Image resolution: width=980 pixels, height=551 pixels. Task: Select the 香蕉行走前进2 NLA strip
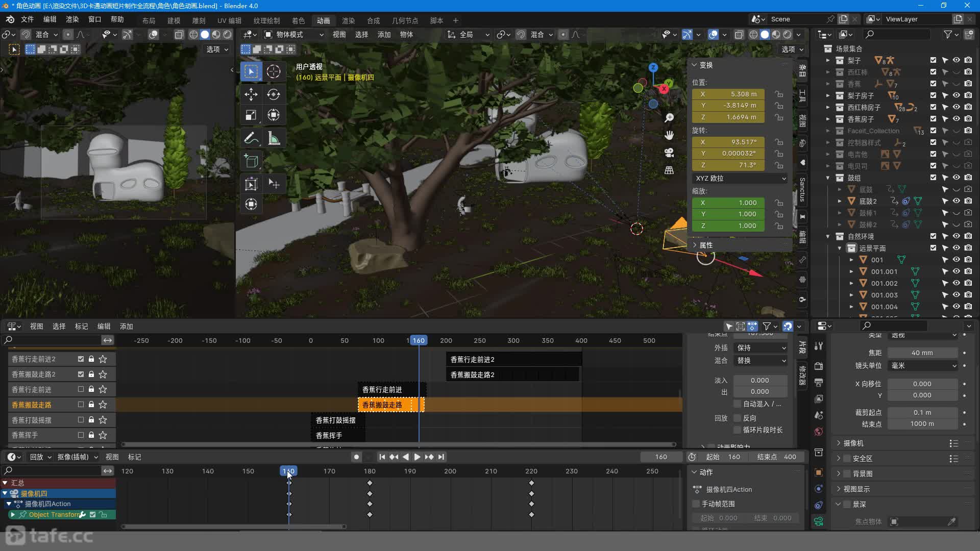(x=513, y=360)
